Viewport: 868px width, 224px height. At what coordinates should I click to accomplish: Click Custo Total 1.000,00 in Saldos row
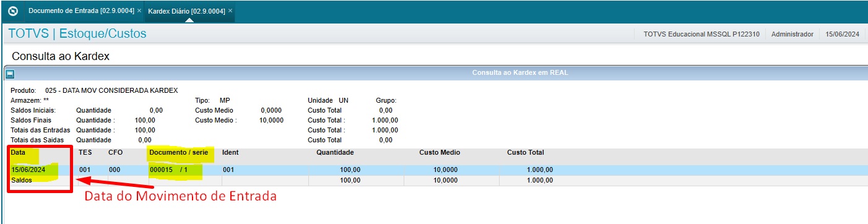coord(540,180)
